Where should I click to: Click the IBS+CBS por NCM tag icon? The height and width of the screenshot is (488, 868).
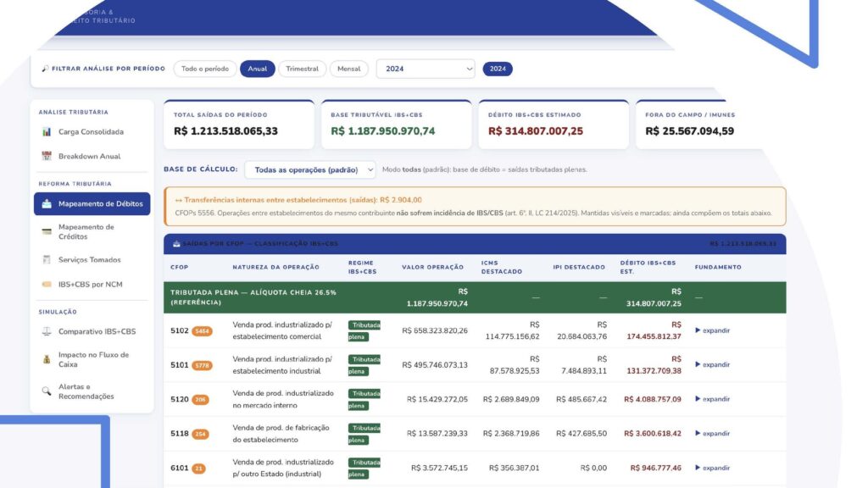point(47,285)
